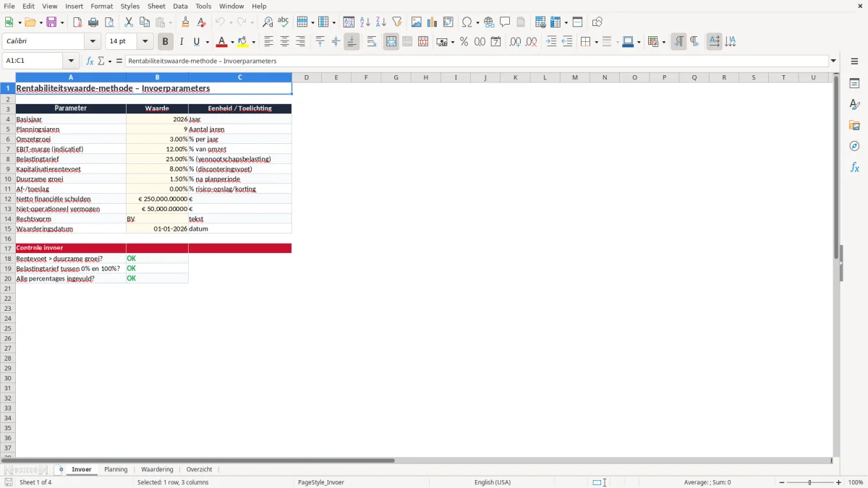Click the AutoFilter funnel icon

tap(396, 22)
